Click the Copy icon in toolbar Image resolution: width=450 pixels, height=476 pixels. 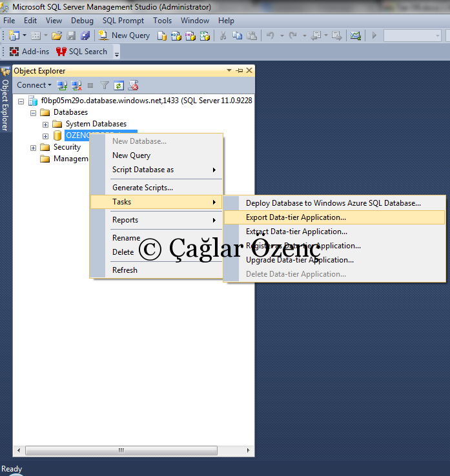[x=238, y=35]
